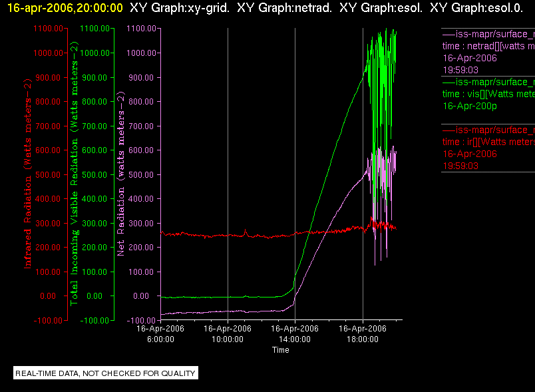The width and height of the screenshot is (535, 392).
Task: Click the Infrared Radiation axis label
Action: (x=28, y=174)
